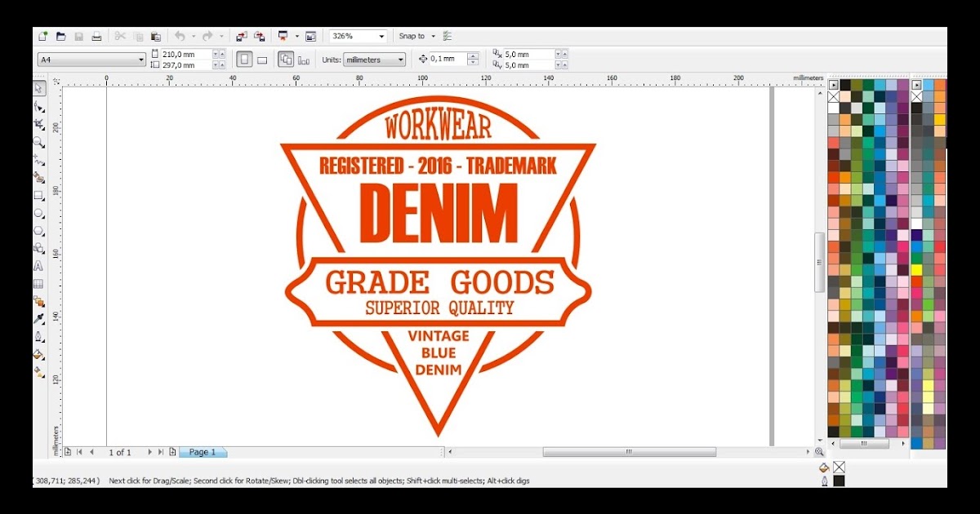The height and width of the screenshot is (514, 980).
Task: Open the Welcome Screen
Action: 310,36
